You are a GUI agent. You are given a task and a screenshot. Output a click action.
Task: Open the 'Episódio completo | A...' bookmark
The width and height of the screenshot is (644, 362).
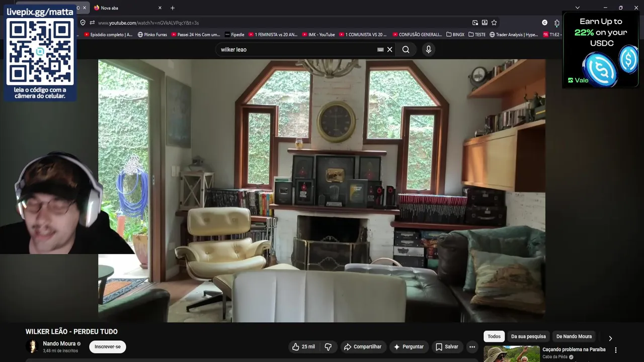point(108,35)
